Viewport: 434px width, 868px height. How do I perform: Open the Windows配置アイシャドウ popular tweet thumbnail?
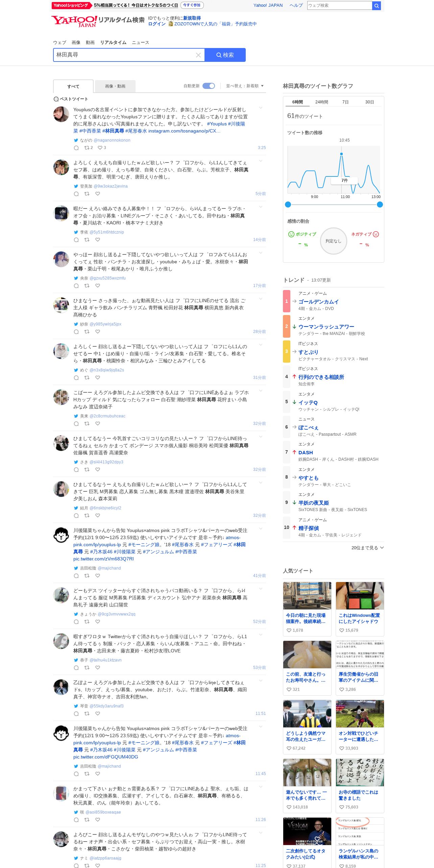[360, 596]
